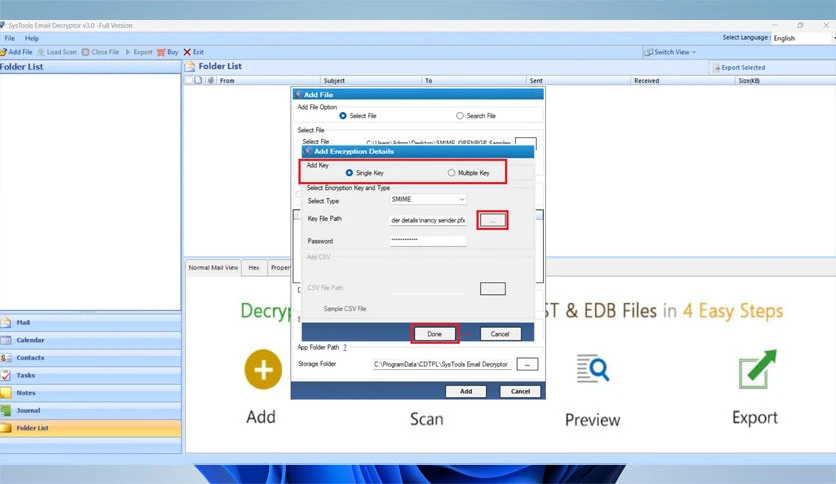This screenshot has width=836, height=484.
Task: Select the Multiple Key radio option
Action: click(452, 173)
